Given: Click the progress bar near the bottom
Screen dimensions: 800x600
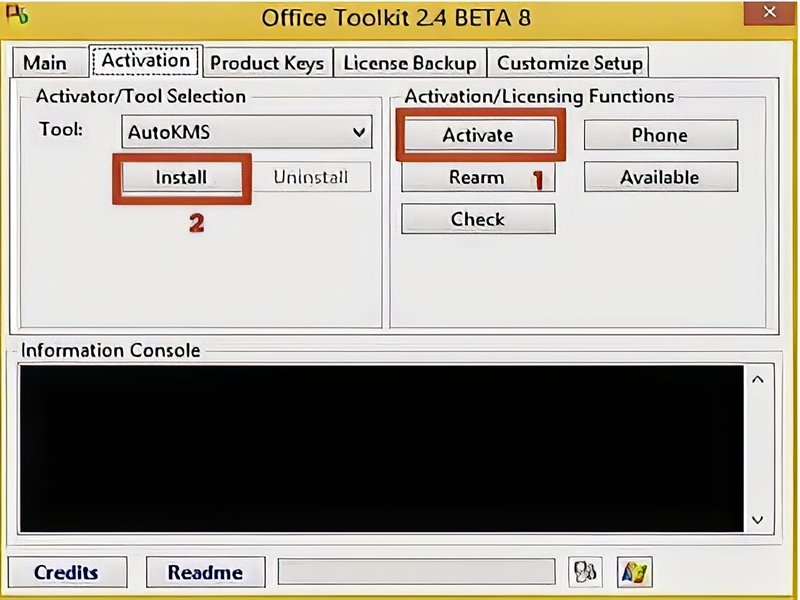Looking at the screenshot, I should (x=416, y=572).
